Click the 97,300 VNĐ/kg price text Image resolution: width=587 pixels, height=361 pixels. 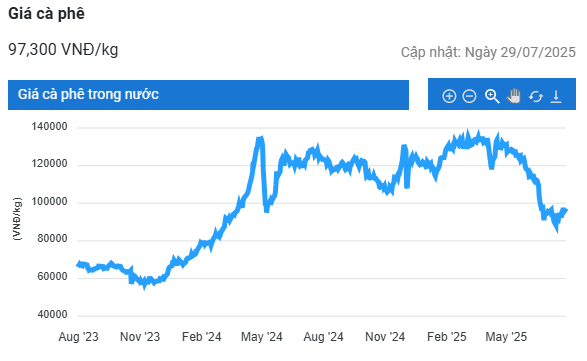63,49
